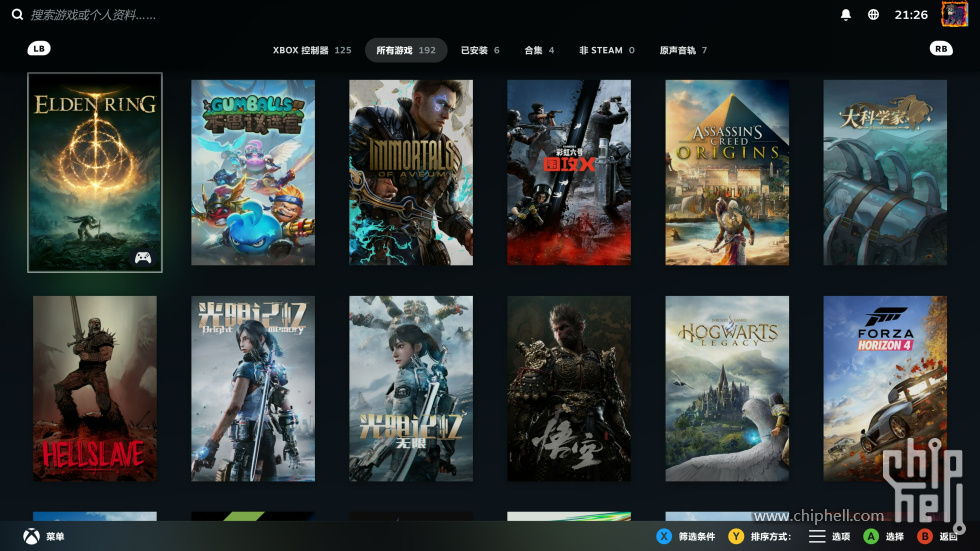Screen dimensions: 980x551
Task: Open the notifications bell
Action: tap(846, 14)
